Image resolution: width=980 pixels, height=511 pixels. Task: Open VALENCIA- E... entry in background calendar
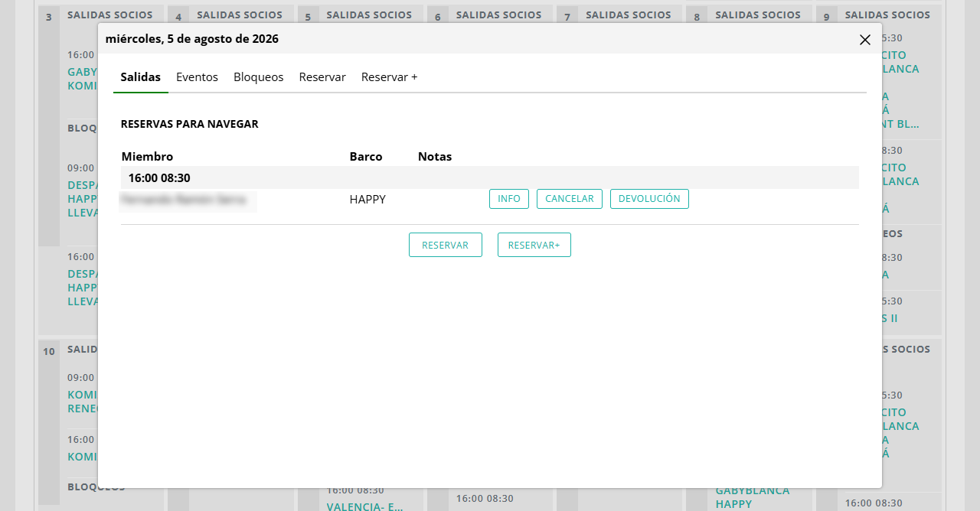pyautogui.click(x=365, y=506)
